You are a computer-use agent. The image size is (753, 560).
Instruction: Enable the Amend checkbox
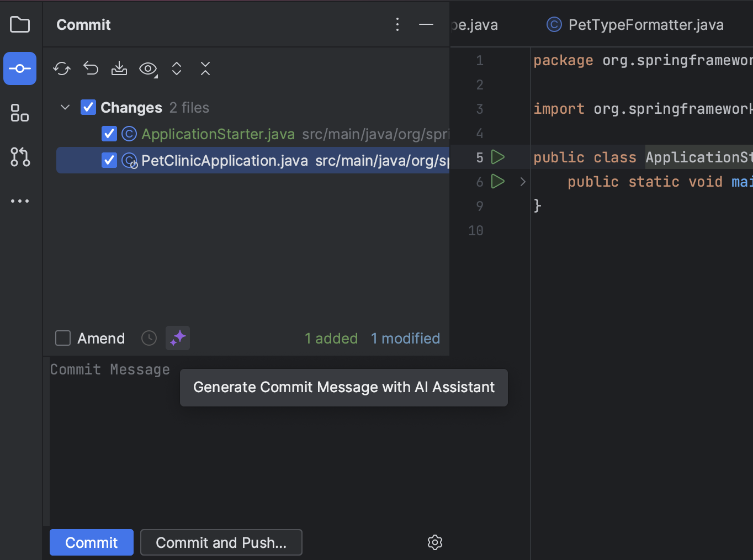(63, 338)
